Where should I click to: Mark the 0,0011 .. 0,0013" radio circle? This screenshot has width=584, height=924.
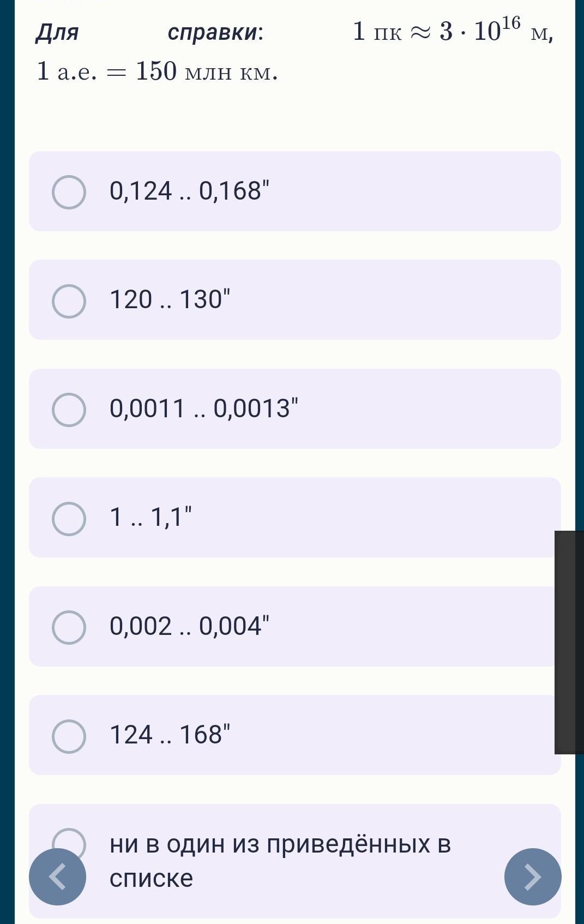(x=69, y=410)
